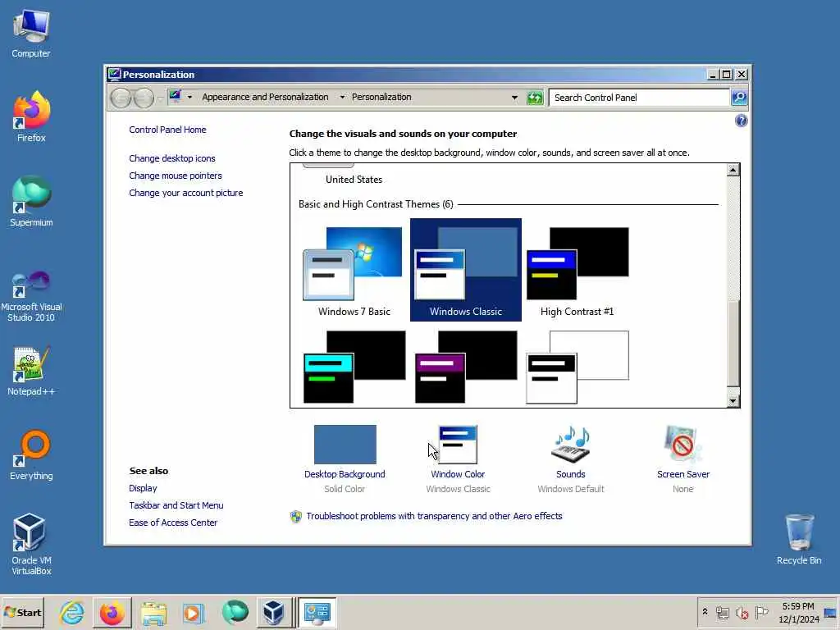This screenshot has width=840, height=630.
Task: Open Troubleshoot problems with transparency link
Action: 434,516
